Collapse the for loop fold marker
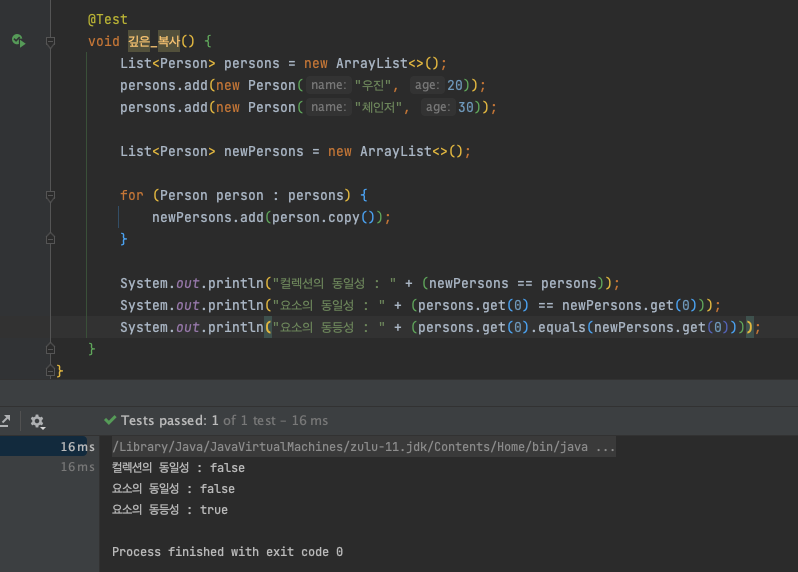The height and width of the screenshot is (572, 798). click(x=50, y=195)
